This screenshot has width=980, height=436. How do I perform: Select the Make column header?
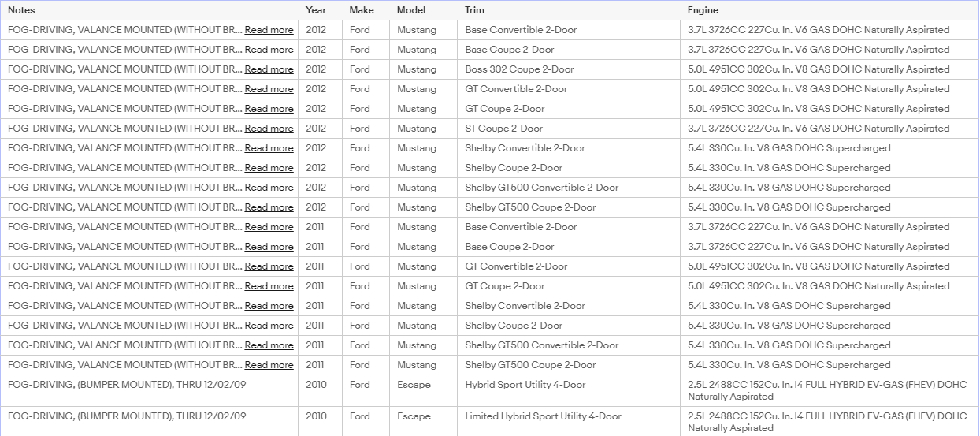(362, 10)
